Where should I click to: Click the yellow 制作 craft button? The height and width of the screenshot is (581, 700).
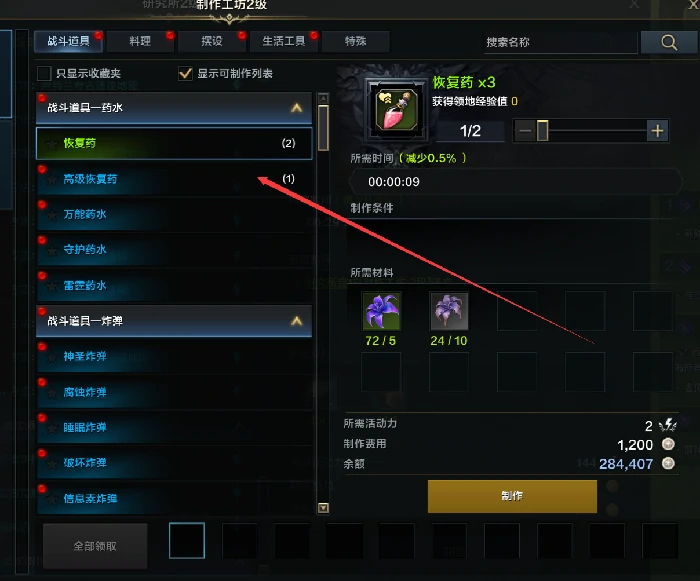click(x=512, y=496)
